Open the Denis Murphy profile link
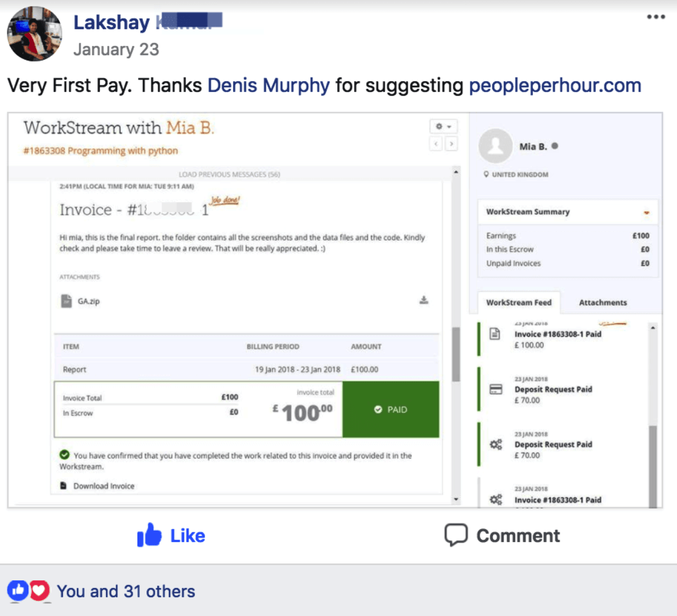677x616 pixels. [268, 85]
